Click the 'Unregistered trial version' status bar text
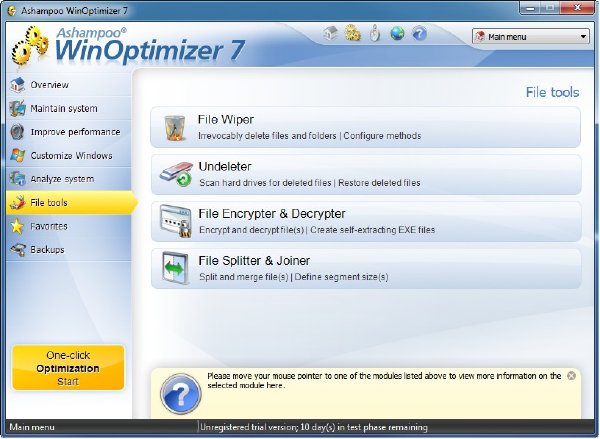 click(x=314, y=427)
